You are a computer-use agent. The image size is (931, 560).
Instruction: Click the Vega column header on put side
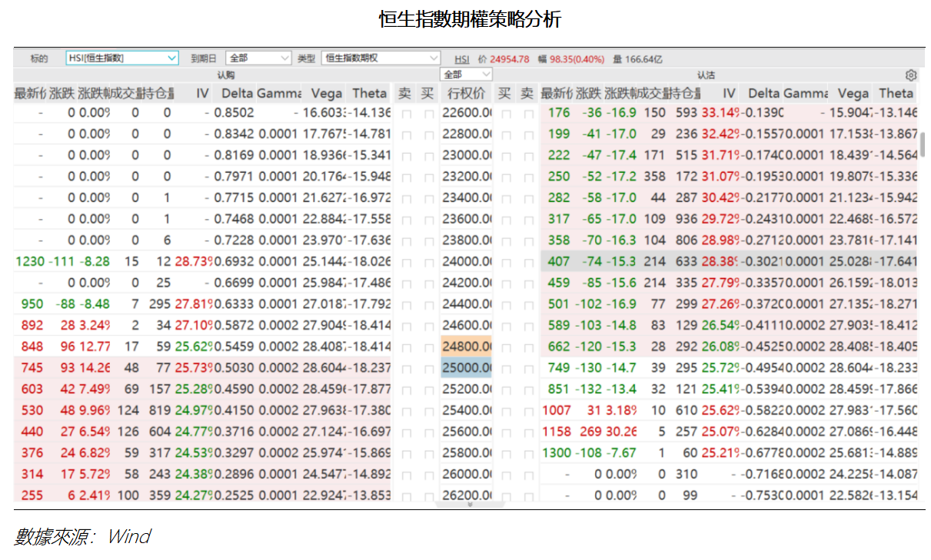pyautogui.click(x=853, y=93)
